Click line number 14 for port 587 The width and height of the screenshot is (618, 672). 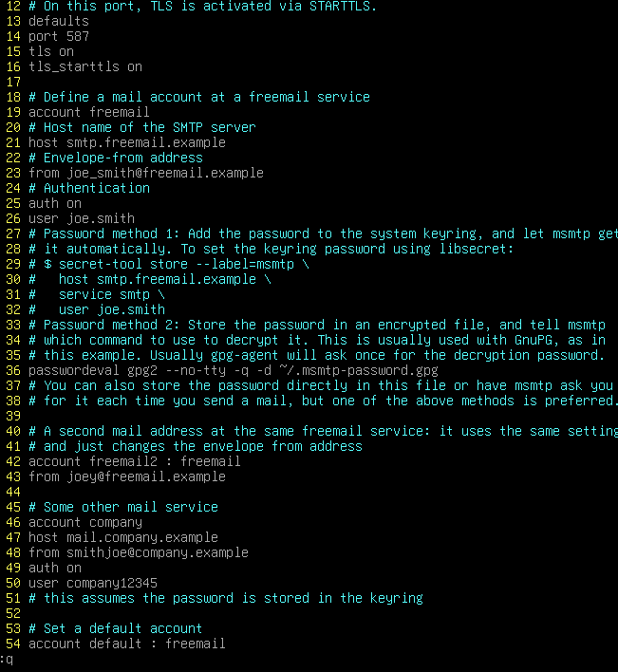(13, 36)
